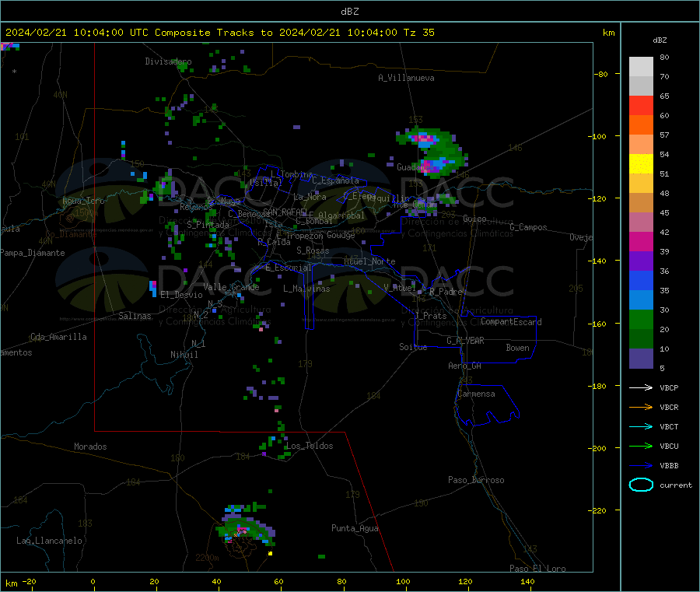The width and height of the screenshot is (700, 592).
Task: Click the 'VBBB' legend label
Action: tap(669, 466)
